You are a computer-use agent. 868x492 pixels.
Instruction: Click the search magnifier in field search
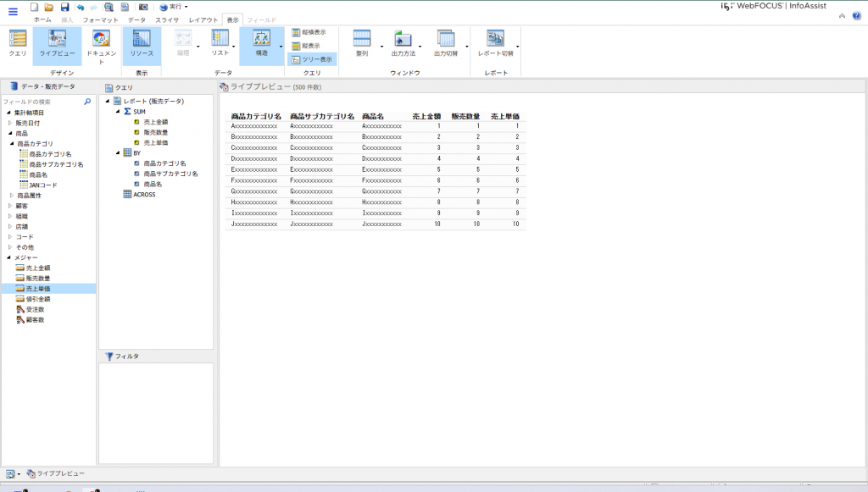click(x=87, y=102)
